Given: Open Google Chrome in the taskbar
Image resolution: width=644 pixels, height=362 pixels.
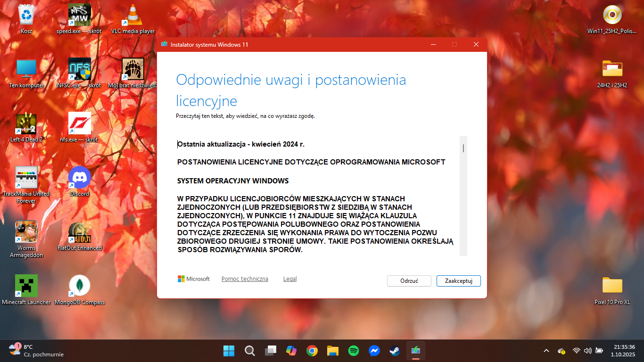Looking at the screenshot, I should point(312,351).
